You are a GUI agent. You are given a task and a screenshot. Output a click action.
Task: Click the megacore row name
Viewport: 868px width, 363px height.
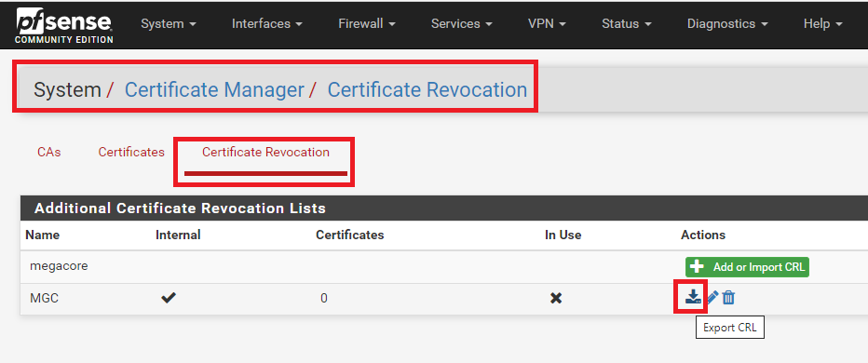tap(59, 266)
